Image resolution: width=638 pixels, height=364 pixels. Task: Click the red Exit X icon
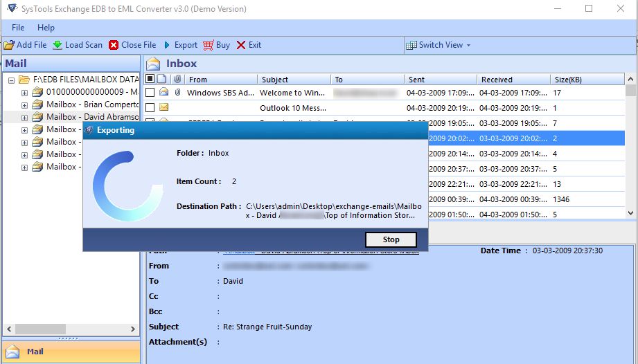(x=241, y=45)
